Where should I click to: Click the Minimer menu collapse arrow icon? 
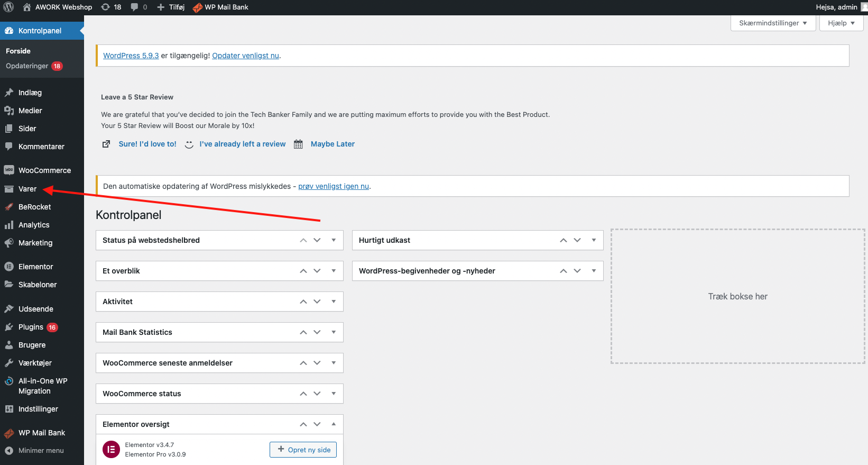click(9, 451)
